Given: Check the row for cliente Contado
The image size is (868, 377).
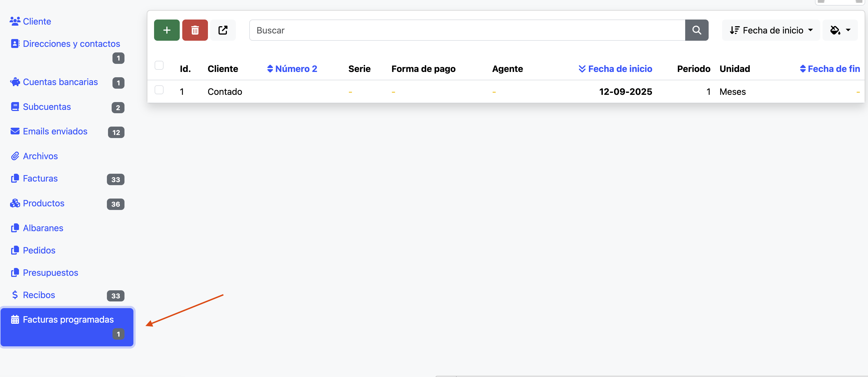Looking at the screenshot, I should click(x=159, y=90).
